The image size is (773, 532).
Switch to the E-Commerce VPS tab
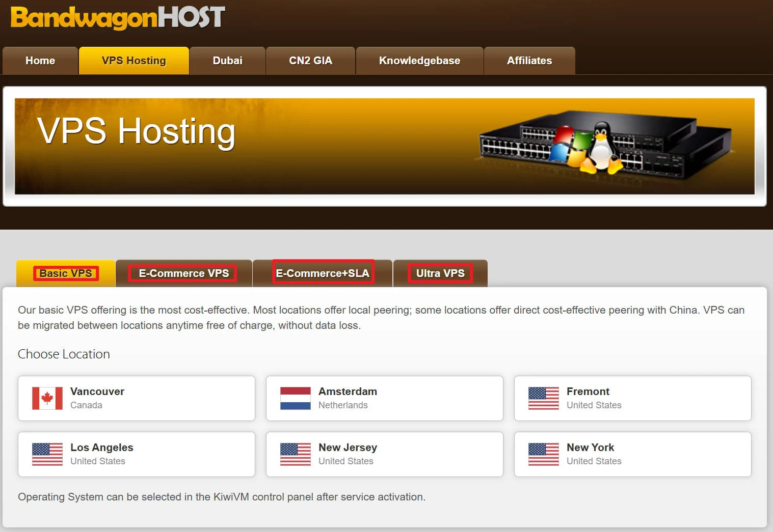(x=184, y=273)
